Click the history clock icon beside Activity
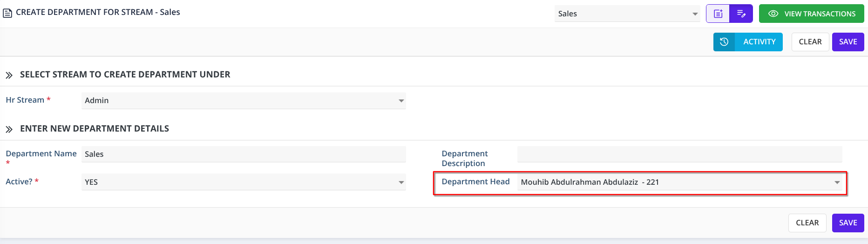868x244 pixels. 724,42
